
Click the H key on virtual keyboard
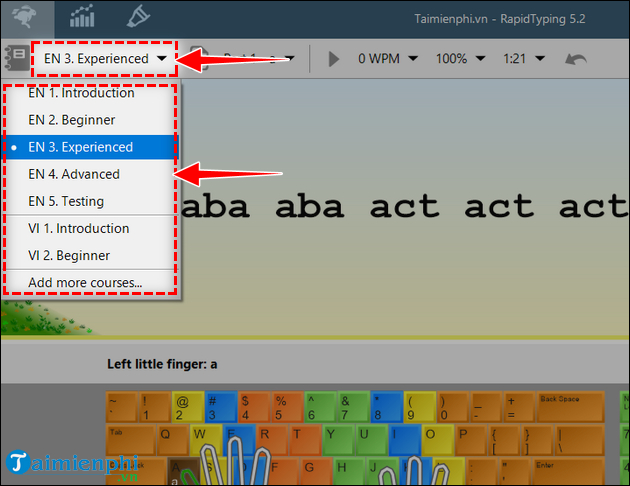pyautogui.click(x=350, y=471)
